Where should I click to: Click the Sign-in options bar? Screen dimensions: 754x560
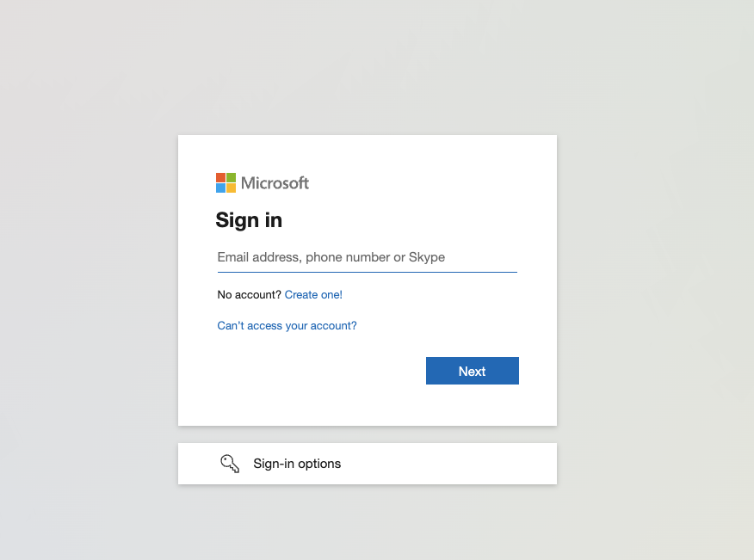pos(367,463)
